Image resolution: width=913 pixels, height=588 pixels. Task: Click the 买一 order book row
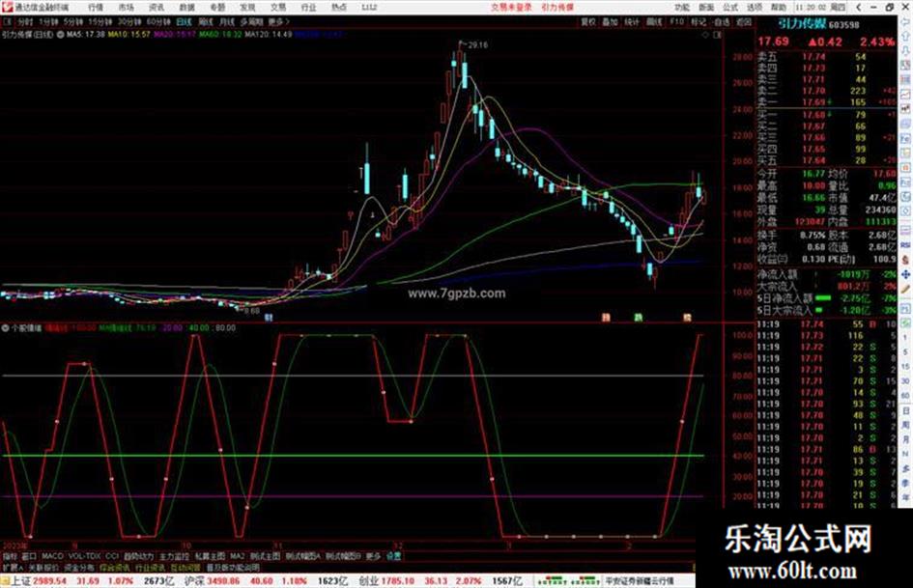(x=826, y=115)
